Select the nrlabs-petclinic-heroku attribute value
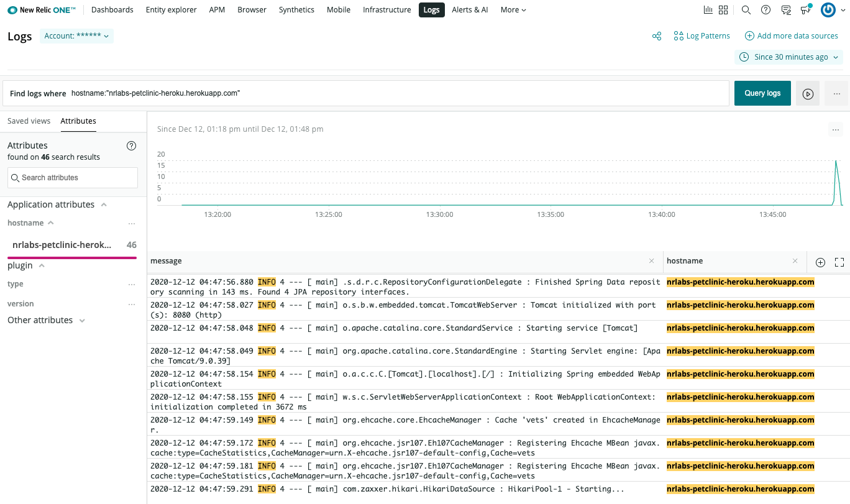 click(x=72, y=245)
